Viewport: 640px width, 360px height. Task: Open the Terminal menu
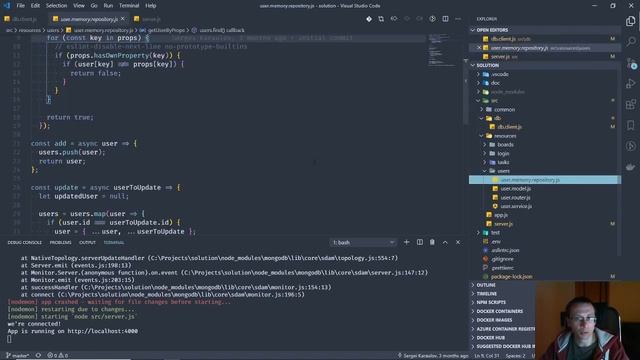coord(129,6)
